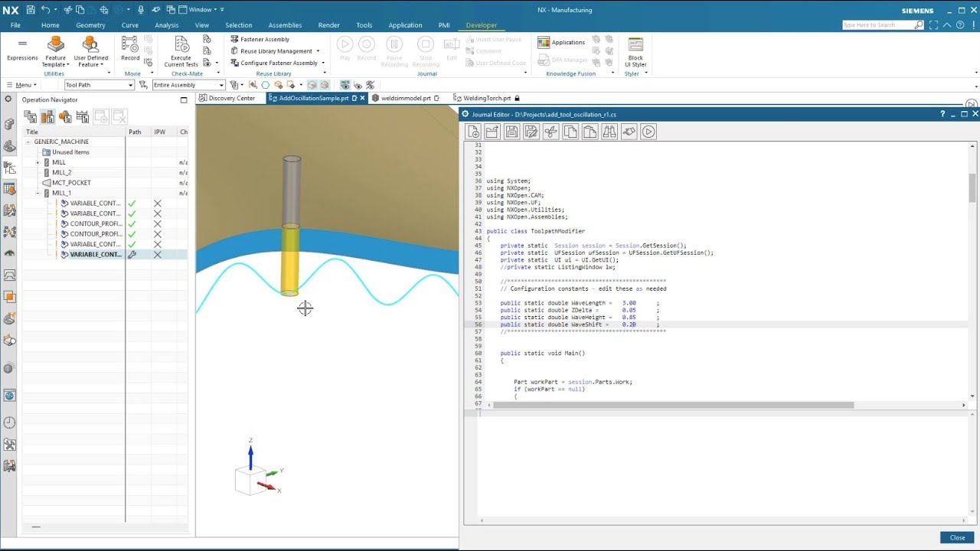
Task: Switch to the Assemblies ribbon tab
Action: tap(285, 25)
